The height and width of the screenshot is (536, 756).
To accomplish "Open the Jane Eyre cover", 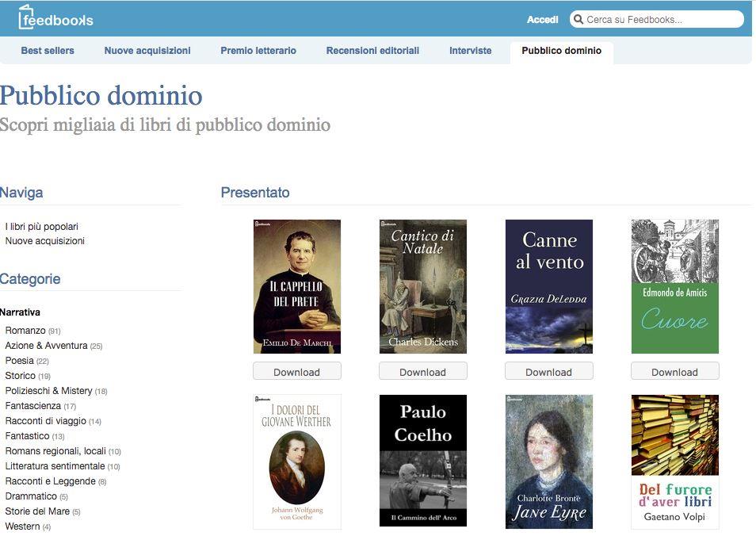I will coord(548,461).
